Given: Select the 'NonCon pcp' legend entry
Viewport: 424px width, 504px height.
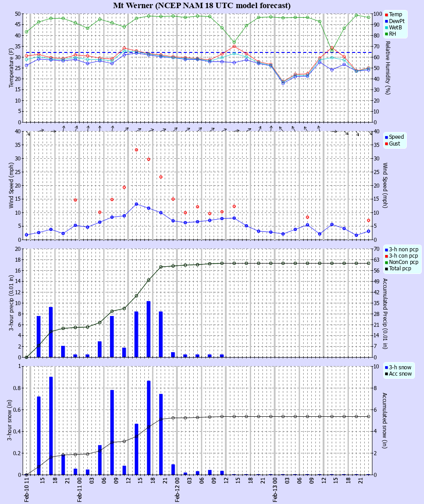Looking at the screenshot, I should coord(404,262).
